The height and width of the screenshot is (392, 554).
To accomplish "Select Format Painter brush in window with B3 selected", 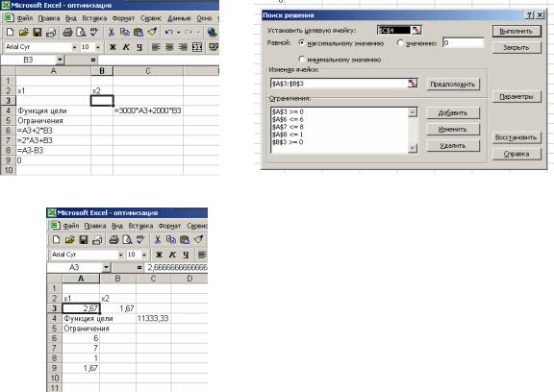I will (x=152, y=33).
